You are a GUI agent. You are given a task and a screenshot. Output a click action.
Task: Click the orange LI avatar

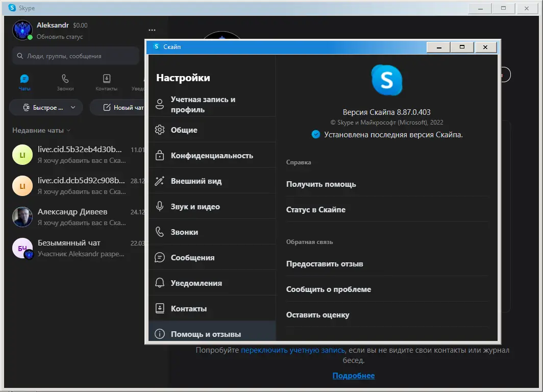[22, 186]
